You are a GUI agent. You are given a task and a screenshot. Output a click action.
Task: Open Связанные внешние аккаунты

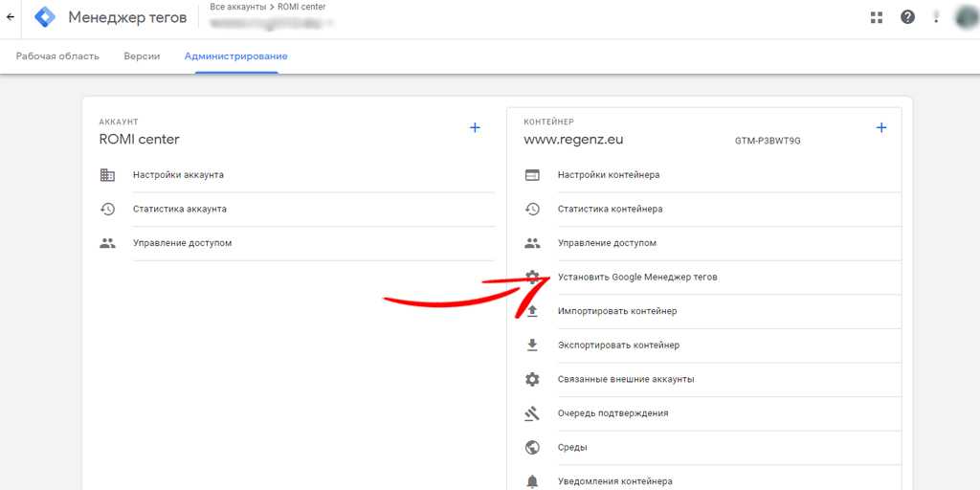(x=626, y=379)
